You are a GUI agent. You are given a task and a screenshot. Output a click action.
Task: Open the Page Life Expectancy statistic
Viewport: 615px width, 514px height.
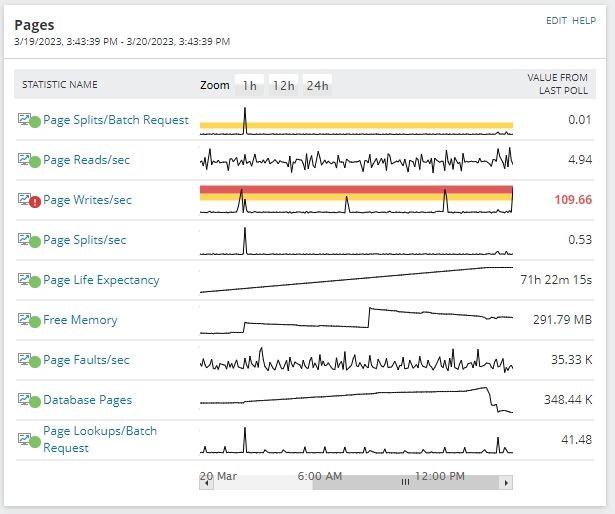[x=101, y=280]
